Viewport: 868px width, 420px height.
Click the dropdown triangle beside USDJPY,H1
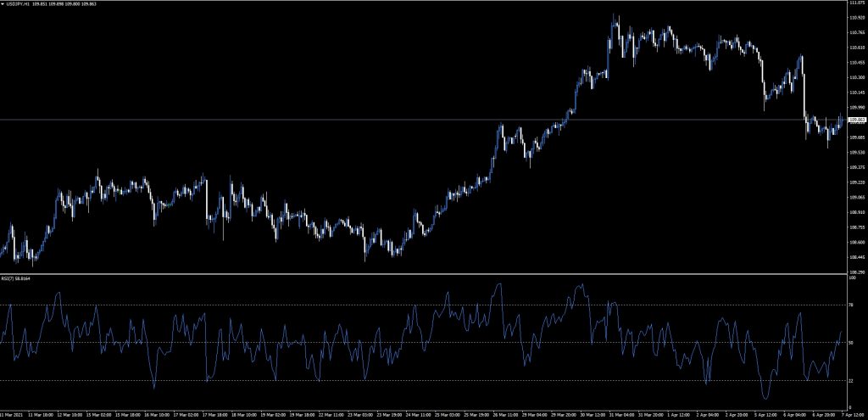pos(3,3)
